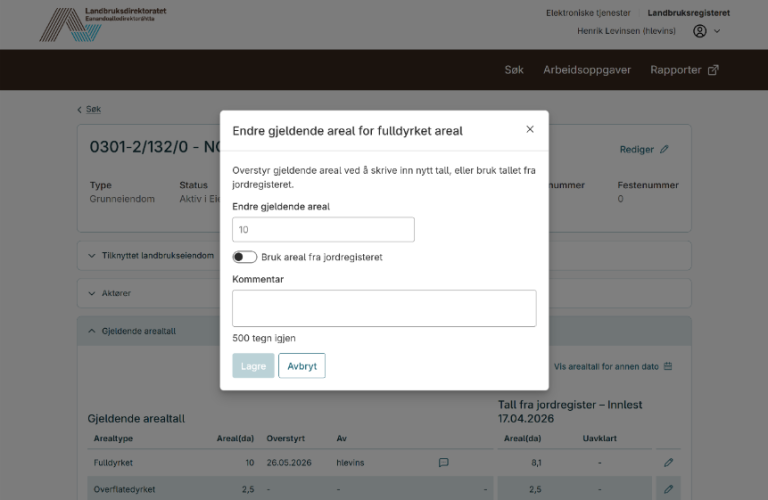
Task: Toggle Bruk areal fra jordregisteret switch
Action: click(244, 257)
